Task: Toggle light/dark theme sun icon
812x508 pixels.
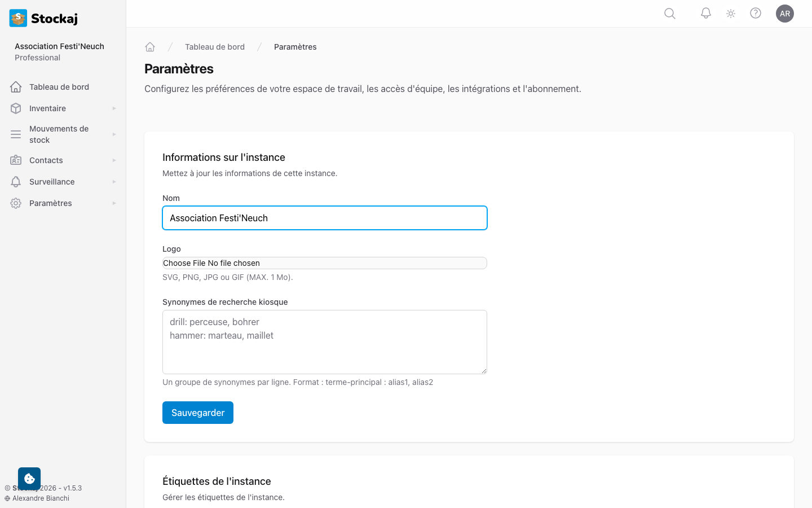Action: pos(731,14)
